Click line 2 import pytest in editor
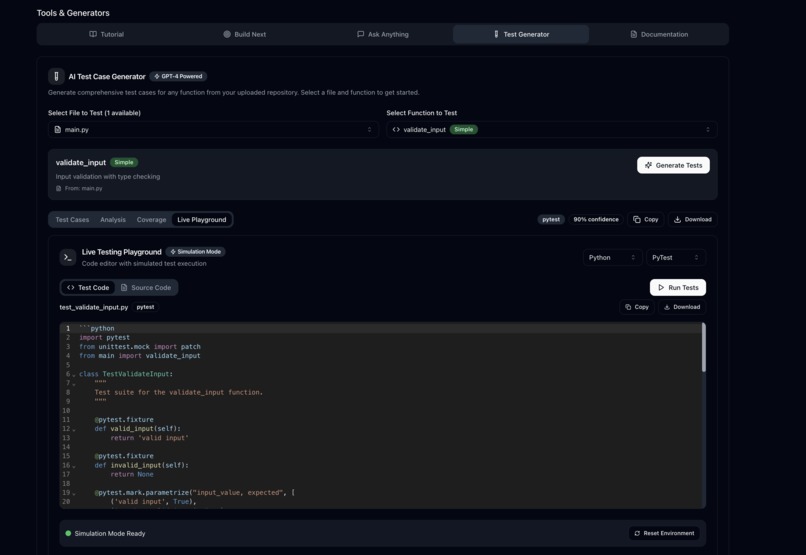Image resolution: width=806 pixels, height=555 pixels. tap(104, 338)
